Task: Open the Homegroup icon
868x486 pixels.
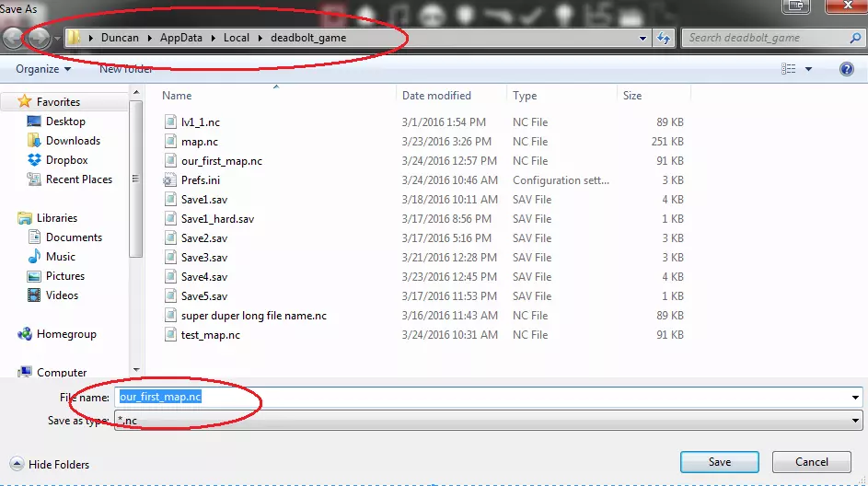Action: click(24, 334)
